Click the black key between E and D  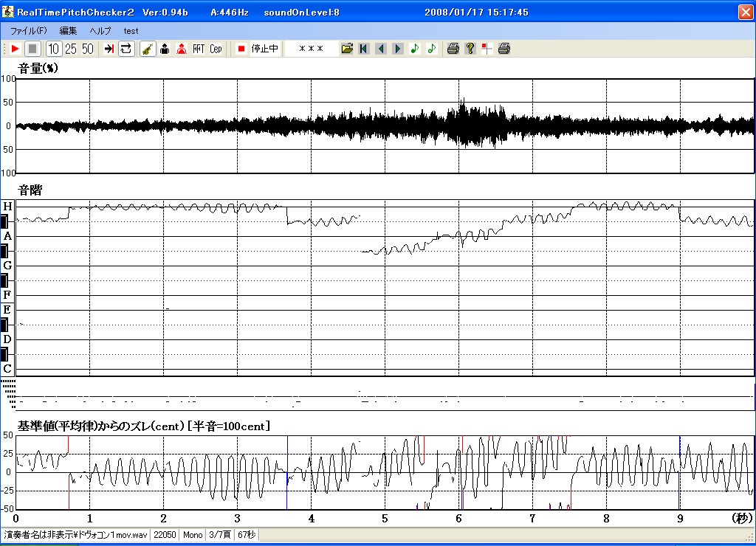pos(4,325)
